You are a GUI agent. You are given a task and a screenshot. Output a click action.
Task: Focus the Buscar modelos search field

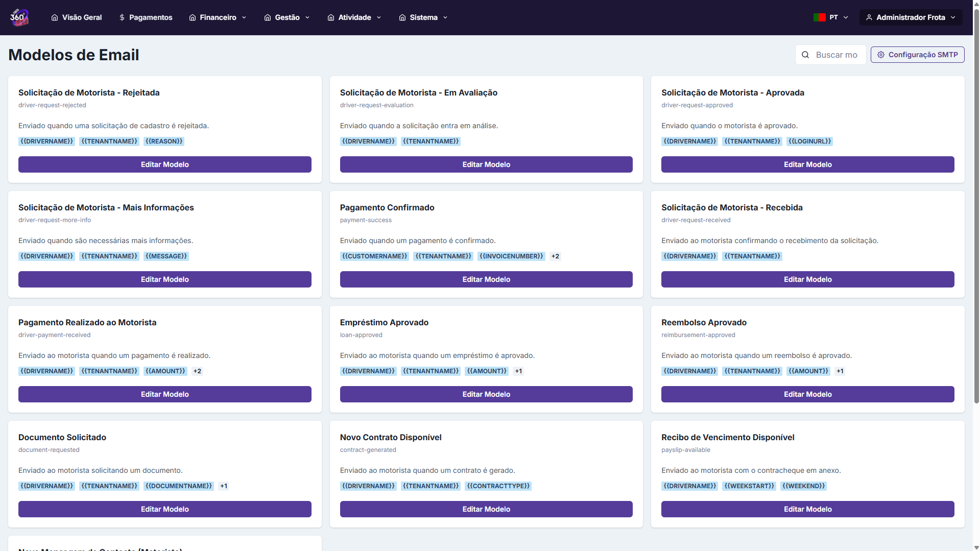click(x=836, y=55)
